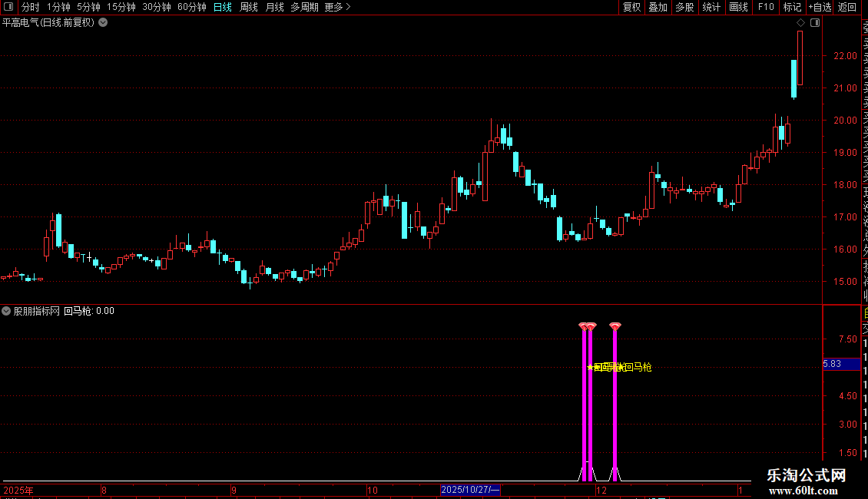Click month 10 on the timeline
Screen dimensions: 868x499
point(373,490)
